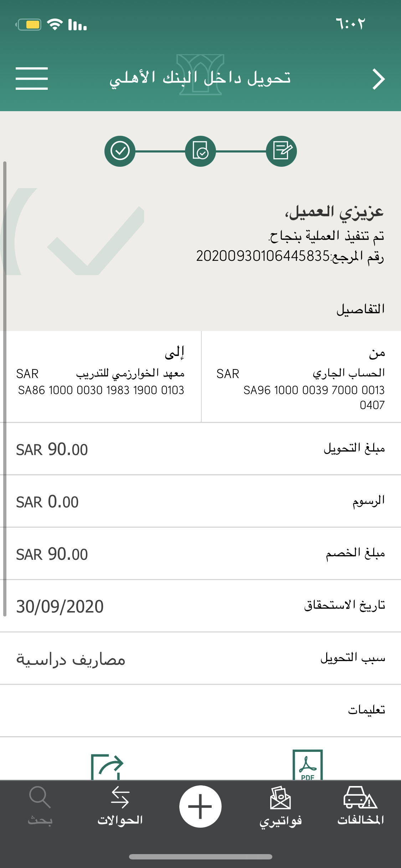Tap the edit form step icon

click(281, 151)
